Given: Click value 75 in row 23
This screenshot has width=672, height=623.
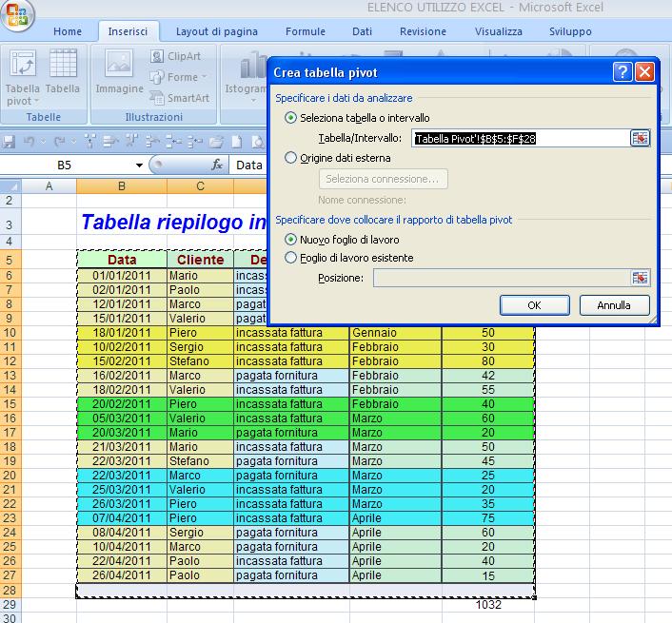Looking at the screenshot, I should [x=488, y=518].
